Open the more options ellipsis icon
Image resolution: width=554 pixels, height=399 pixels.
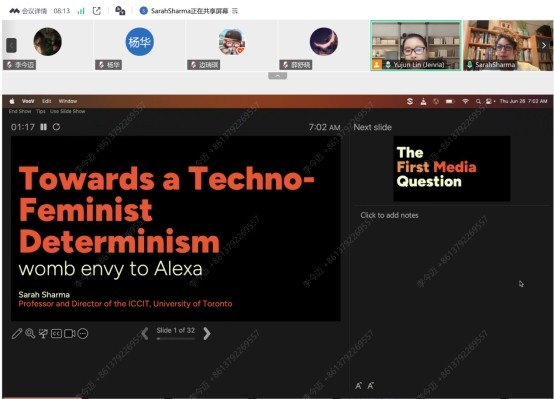83,333
